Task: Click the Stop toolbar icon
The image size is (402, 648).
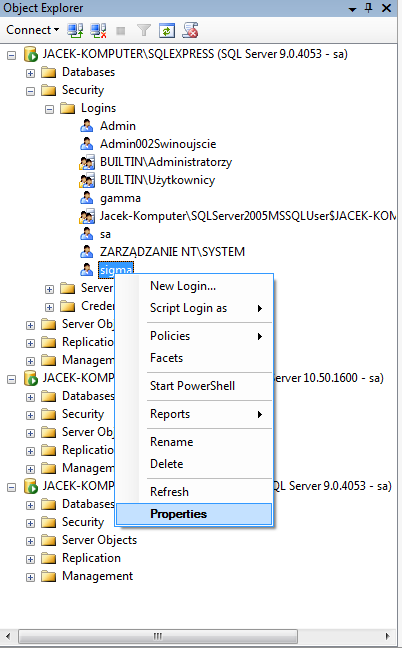Action: coord(121,31)
